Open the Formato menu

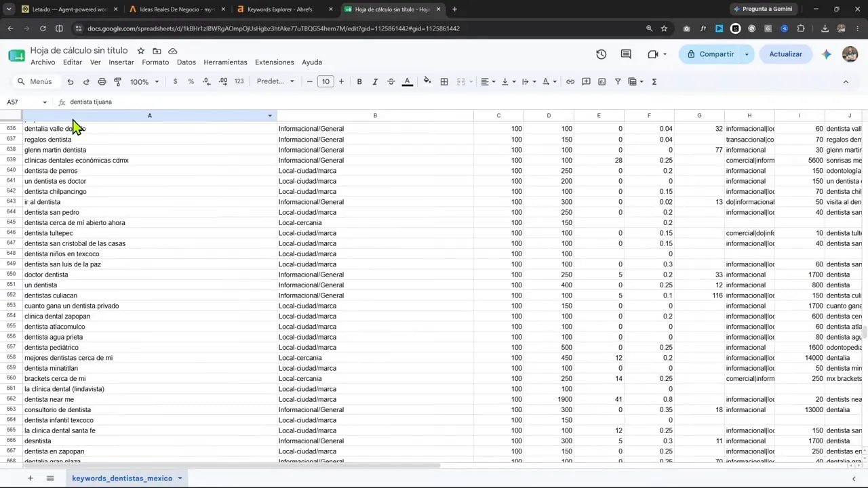coord(155,62)
